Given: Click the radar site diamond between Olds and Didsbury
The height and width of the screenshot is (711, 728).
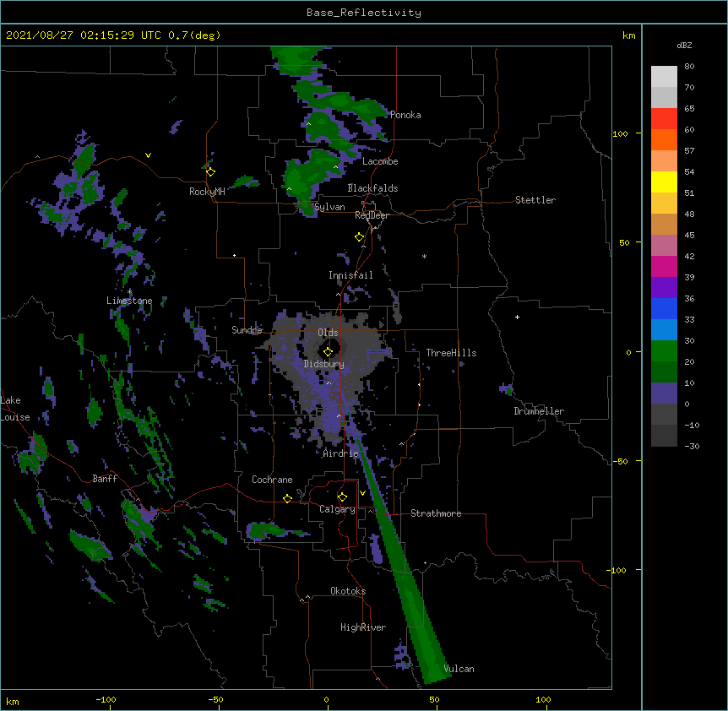Looking at the screenshot, I should click(x=328, y=352).
